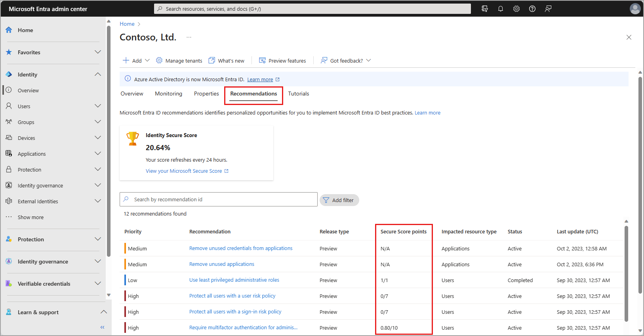Image resolution: width=644 pixels, height=336 pixels.
Task: Click Learn more in the Entra ID banner
Action: pos(260,79)
